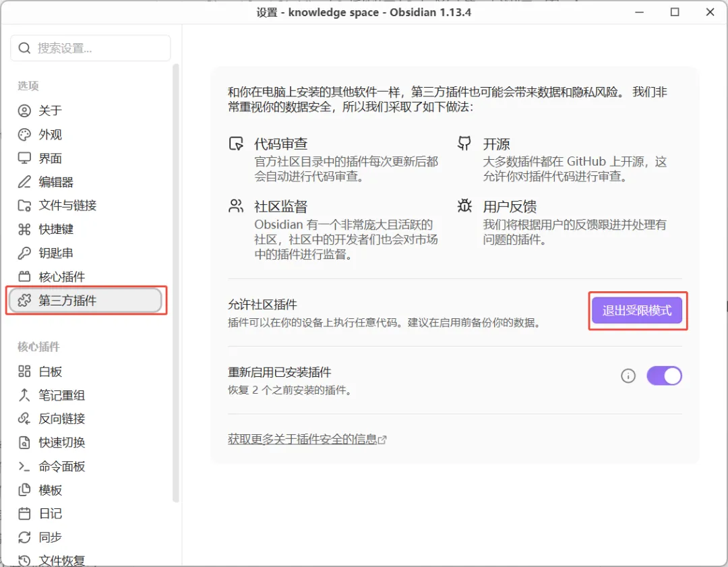Close the settings window
The image size is (728, 567).
tap(710, 12)
